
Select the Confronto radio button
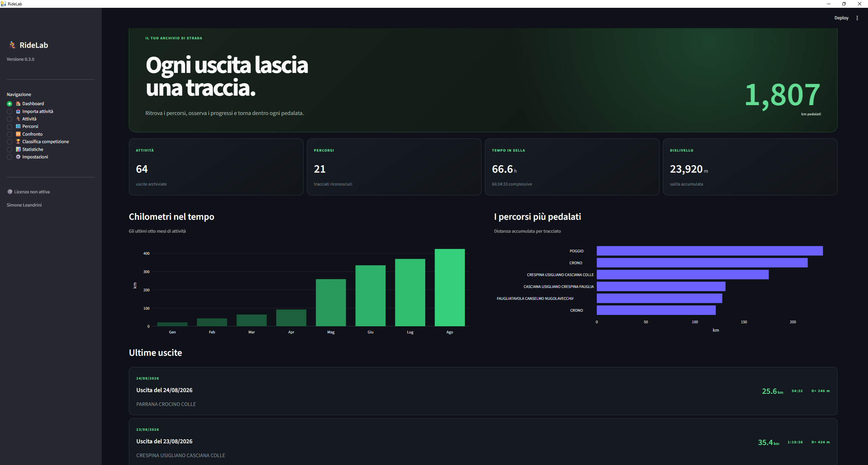point(9,134)
